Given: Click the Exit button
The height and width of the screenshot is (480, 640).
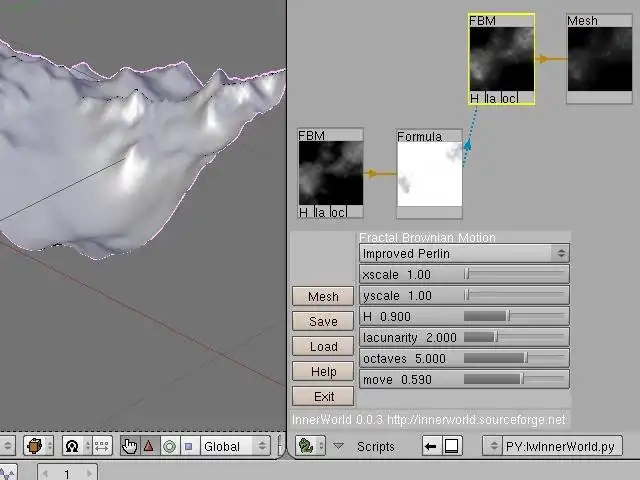Looking at the screenshot, I should point(323,396).
